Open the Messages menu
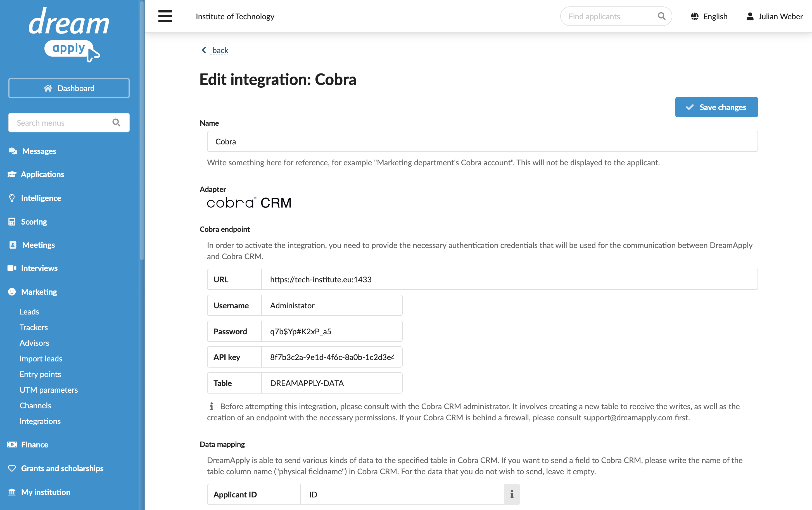812x510 pixels. coord(39,151)
